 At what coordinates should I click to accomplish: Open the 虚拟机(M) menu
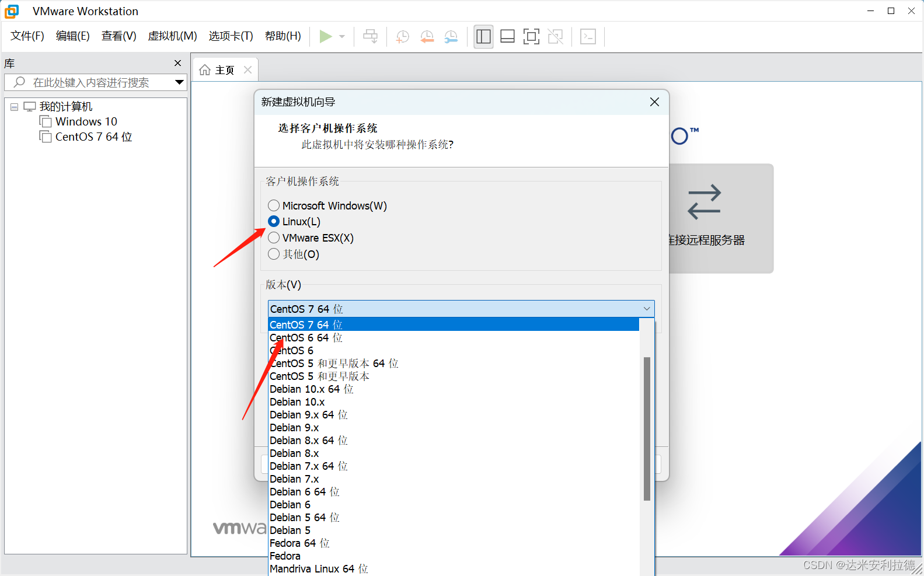(173, 36)
